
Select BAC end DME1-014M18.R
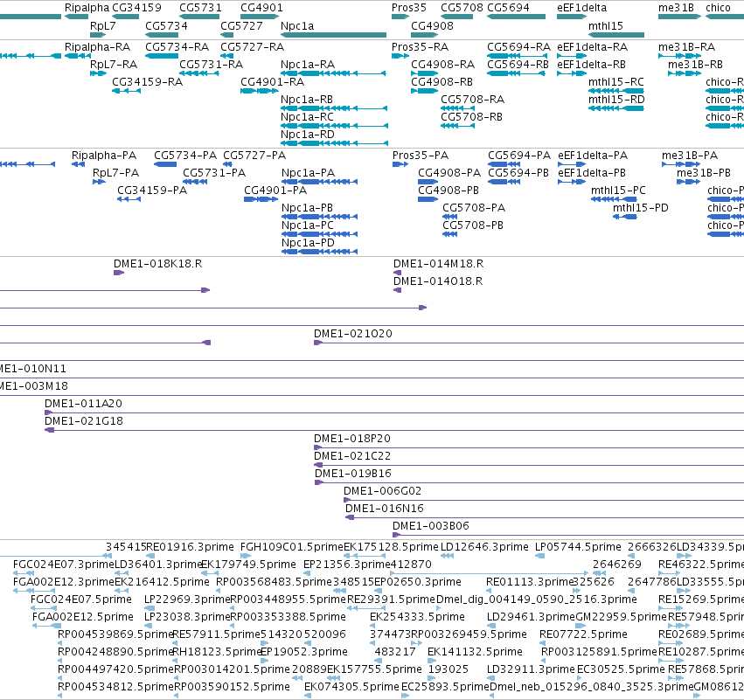point(438,264)
